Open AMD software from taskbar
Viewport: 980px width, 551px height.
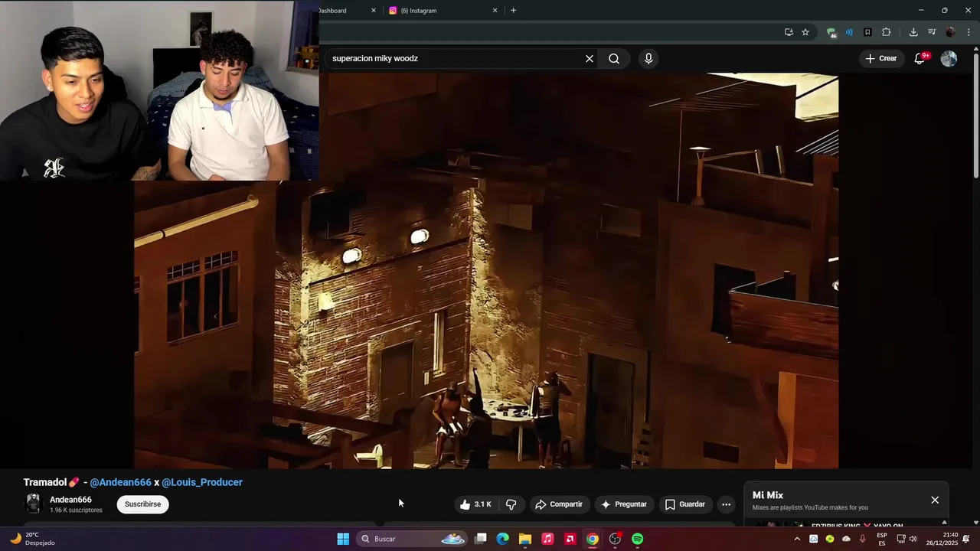click(x=570, y=539)
